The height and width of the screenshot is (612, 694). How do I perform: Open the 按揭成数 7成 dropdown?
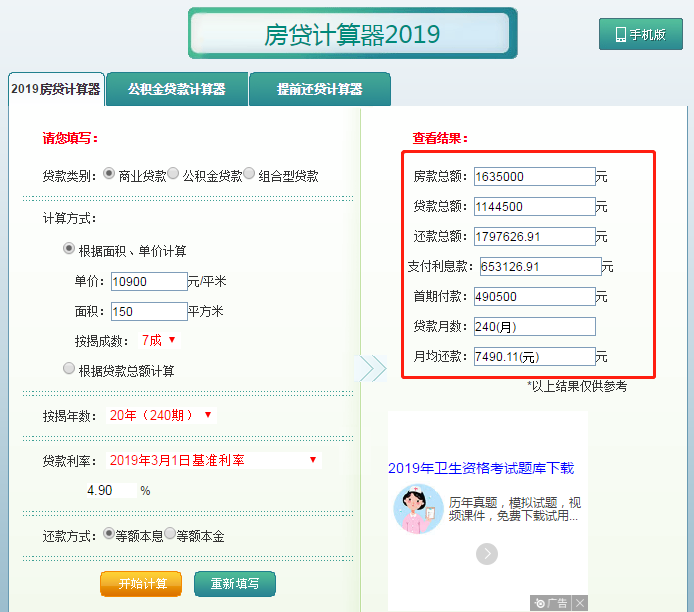[x=159, y=340]
